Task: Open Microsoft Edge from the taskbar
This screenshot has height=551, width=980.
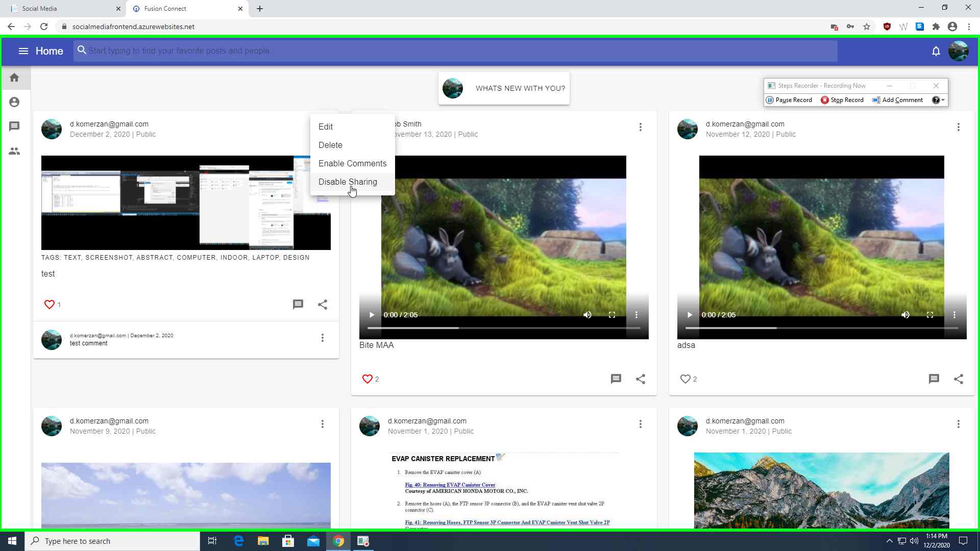Action: [238, 541]
